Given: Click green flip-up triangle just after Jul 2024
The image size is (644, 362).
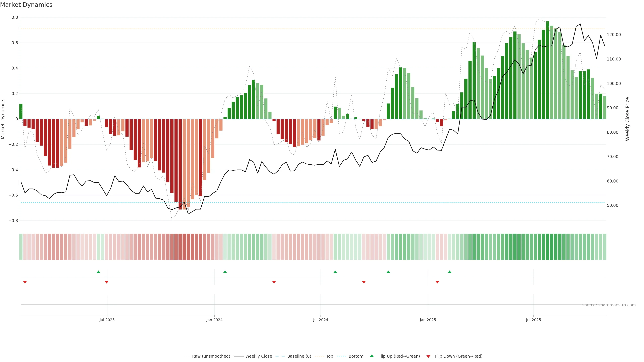Looking at the screenshot, I should (x=335, y=272).
